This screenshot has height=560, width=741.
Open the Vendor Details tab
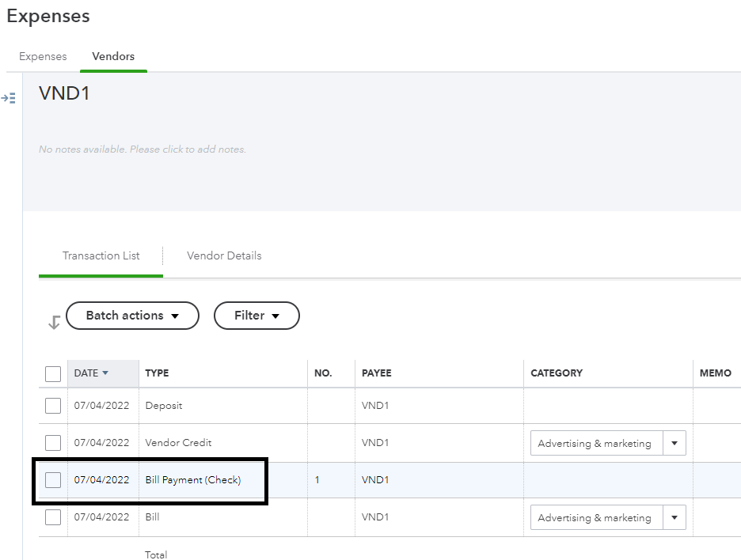coord(224,255)
